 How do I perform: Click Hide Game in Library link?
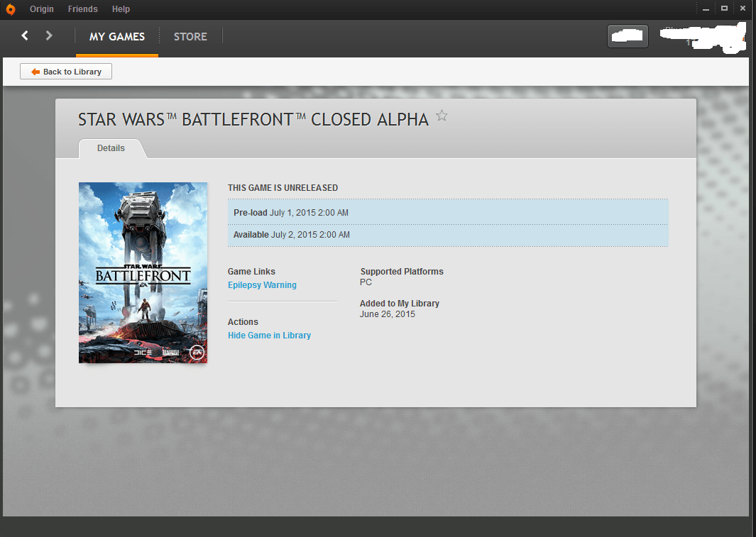(270, 336)
